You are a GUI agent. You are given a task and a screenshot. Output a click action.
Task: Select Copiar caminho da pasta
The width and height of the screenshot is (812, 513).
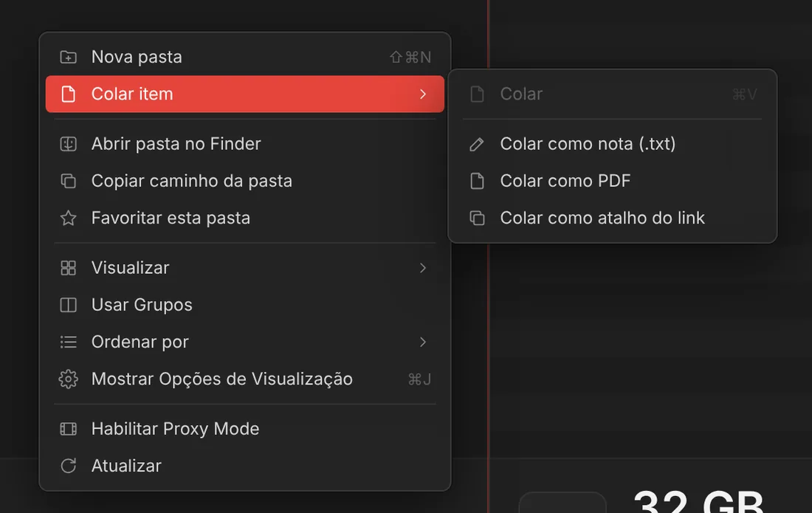click(245, 181)
